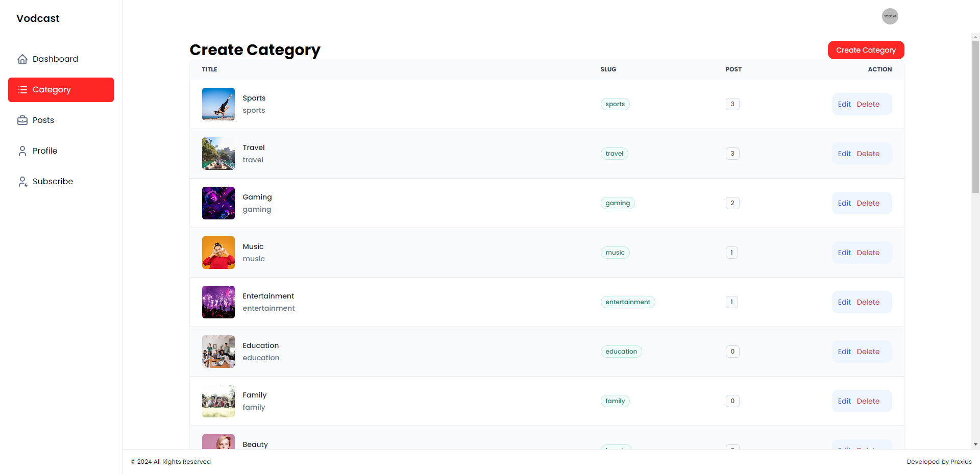Screen dimensions: 980x474
Task: Click the Entertainment concert thumbnail
Action: (218, 302)
